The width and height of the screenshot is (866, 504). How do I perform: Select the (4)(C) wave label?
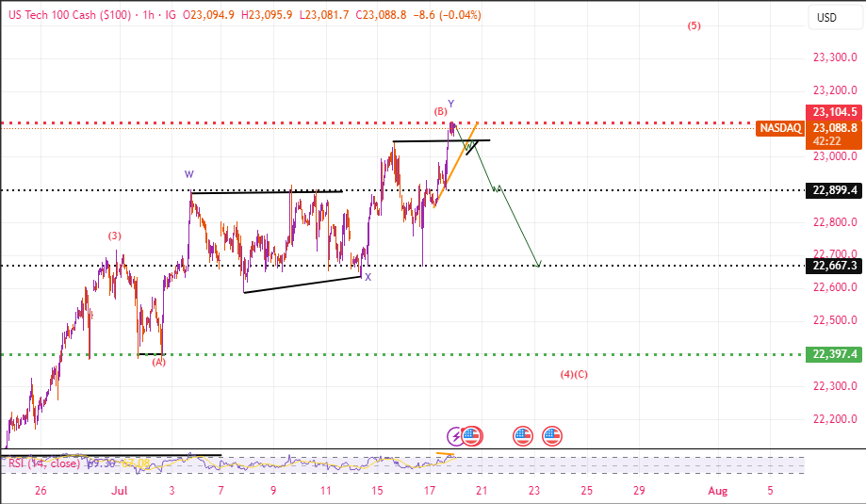[574, 374]
